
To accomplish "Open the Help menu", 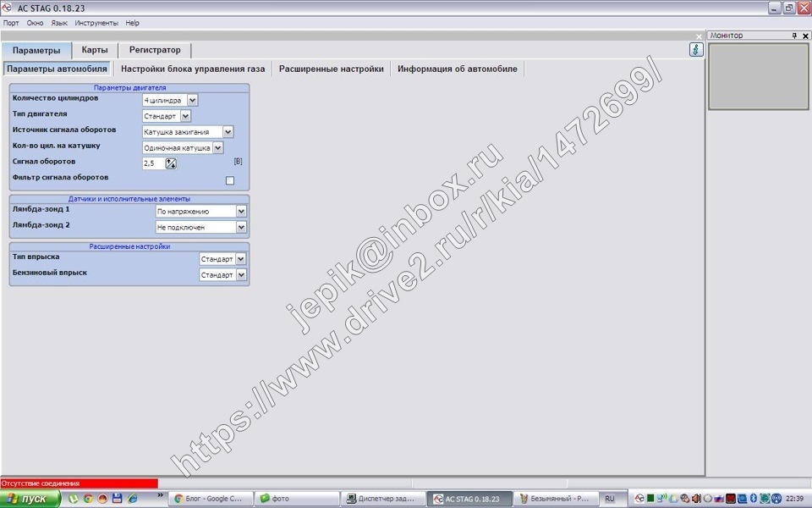I will pos(132,23).
